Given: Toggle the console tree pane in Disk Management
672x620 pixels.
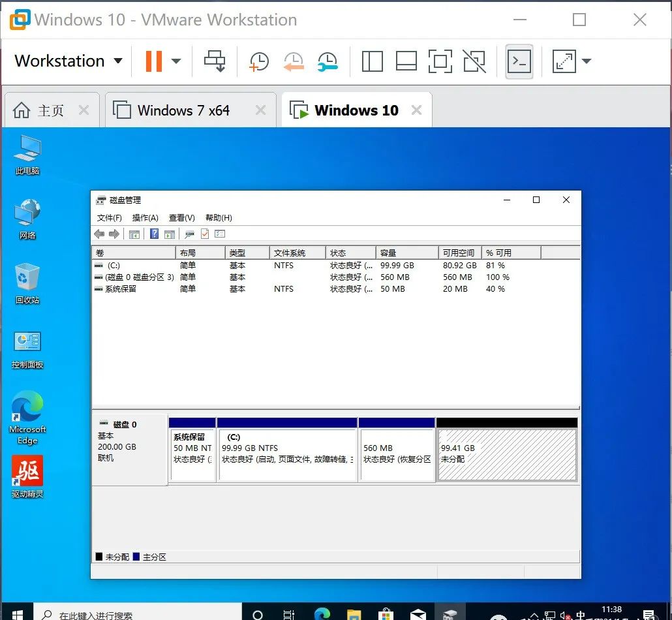Looking at the screenshot, I should pos(134,234).
